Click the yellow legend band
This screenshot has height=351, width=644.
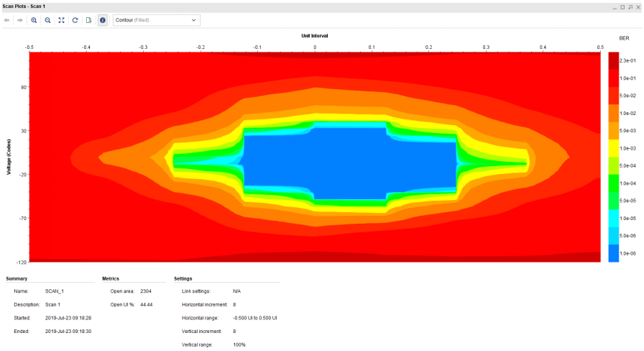click(x=614, y=148)
